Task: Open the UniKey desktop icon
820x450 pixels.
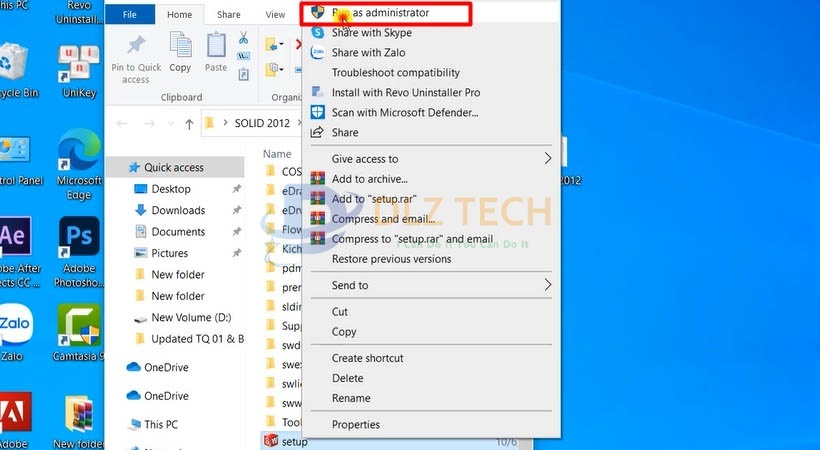Action: 79,72
